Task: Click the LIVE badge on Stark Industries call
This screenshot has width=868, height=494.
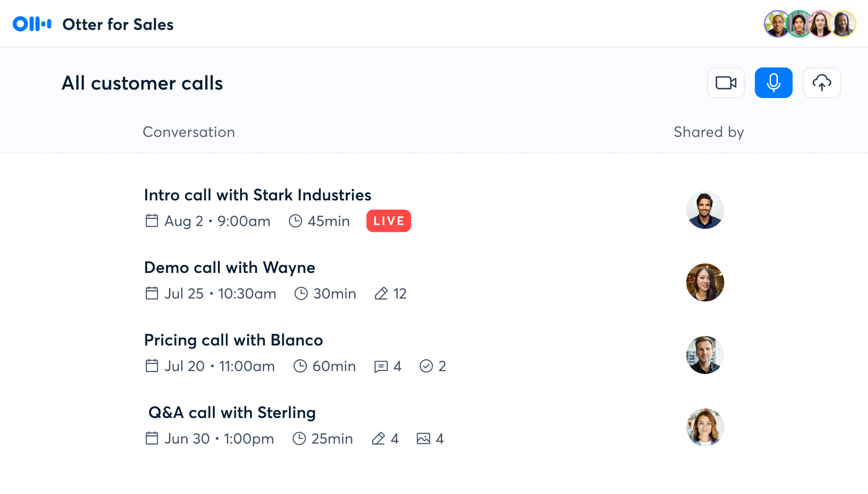Action: pyautogui.click(x=388, y=221)
